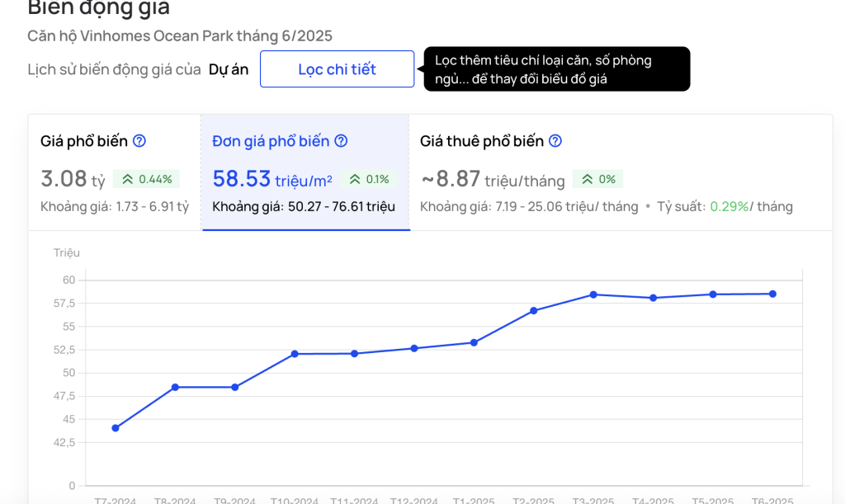Viewport: 845px width, 504px height.
Task: Click the '50' y-axis label
Action: click(x=69, y=373)
